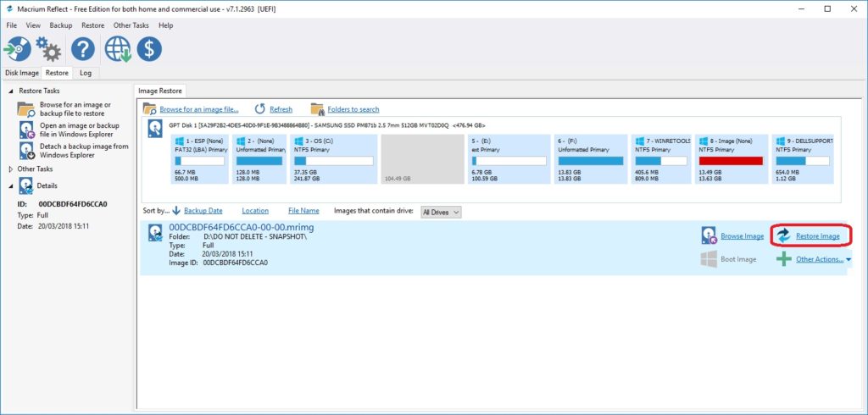Click the green plus Other Actions icon
This screenshot has width=868, height=415.
tap(783, 259)
